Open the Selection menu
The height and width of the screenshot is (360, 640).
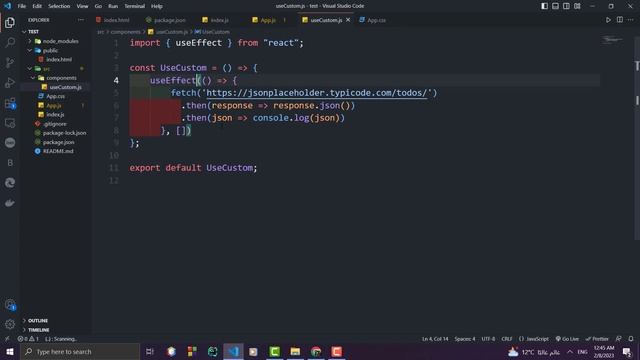point(59,6)
